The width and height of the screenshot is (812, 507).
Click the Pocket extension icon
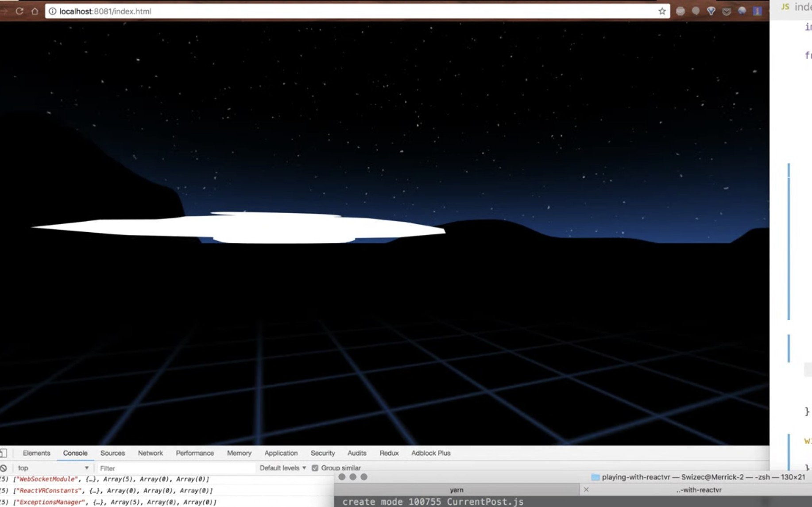[x=727, y=11]
